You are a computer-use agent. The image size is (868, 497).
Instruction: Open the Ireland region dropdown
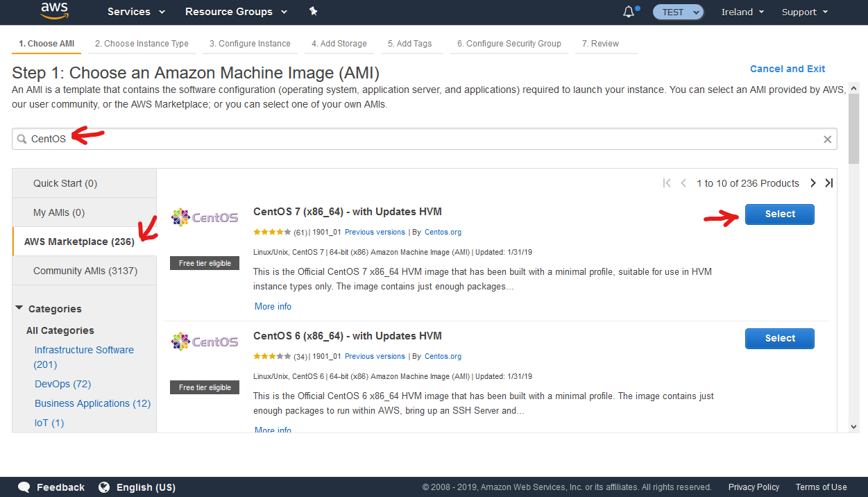[x=742, y=12]
